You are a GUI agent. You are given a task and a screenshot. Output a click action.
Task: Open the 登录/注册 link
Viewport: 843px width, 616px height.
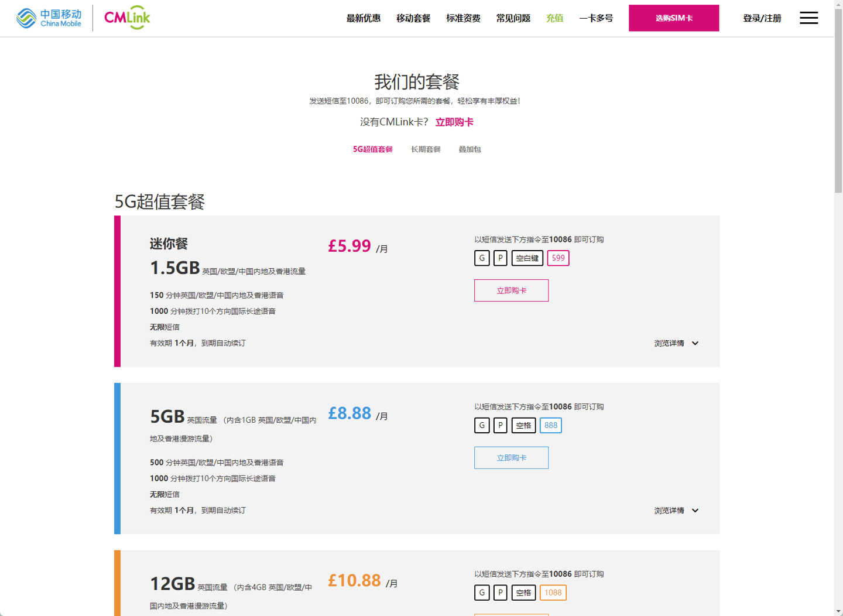click(762, 18)
